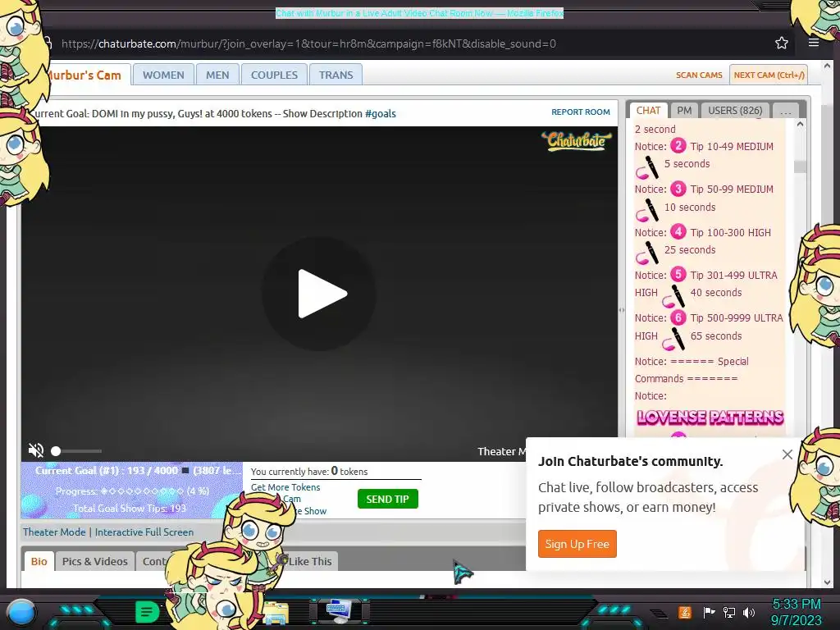This screenshot has width=840, height=630.
Task: Click the chat scrollbar up arrow
Action: coord(800,125)
